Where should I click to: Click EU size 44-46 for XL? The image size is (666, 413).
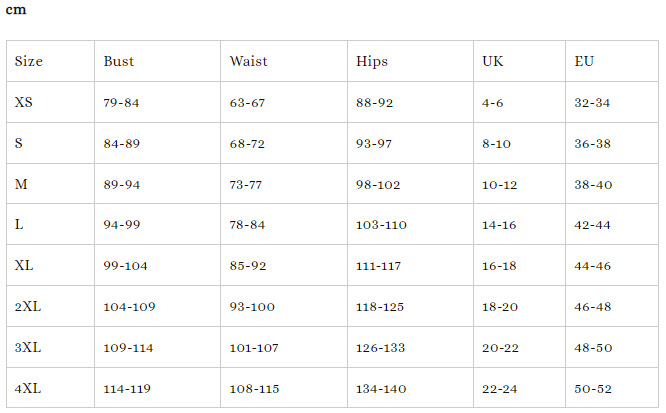coord(593,266)
